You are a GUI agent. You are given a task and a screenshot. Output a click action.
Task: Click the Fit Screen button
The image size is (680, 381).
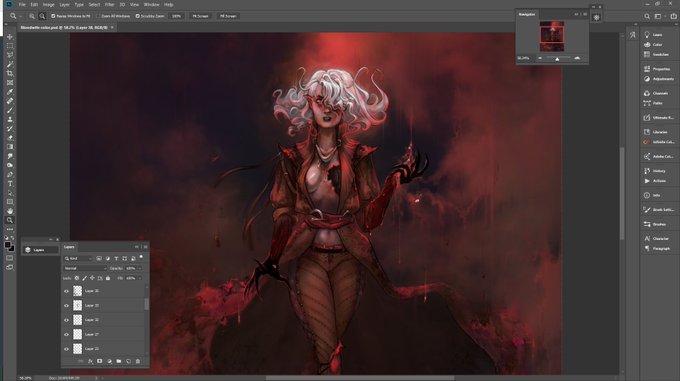tap(200, 16)
